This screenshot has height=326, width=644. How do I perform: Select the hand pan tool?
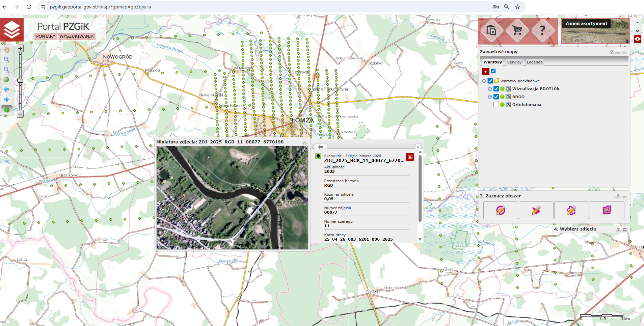coord(6,50)
